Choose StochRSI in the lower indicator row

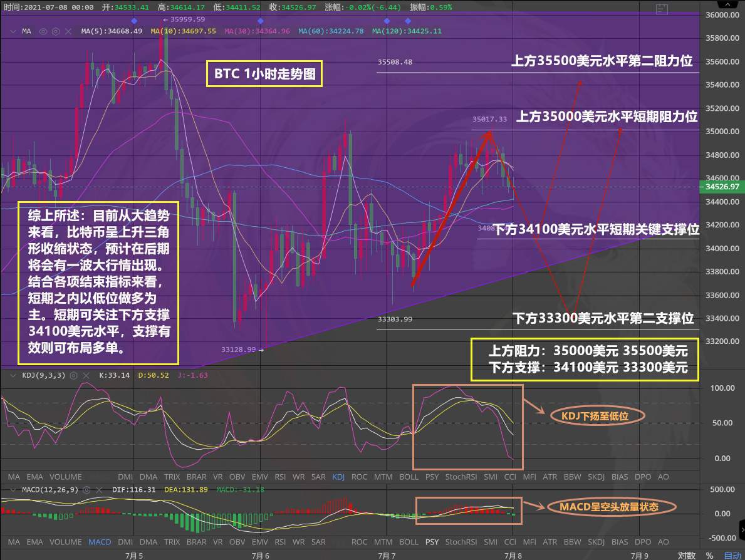[461, 542]
